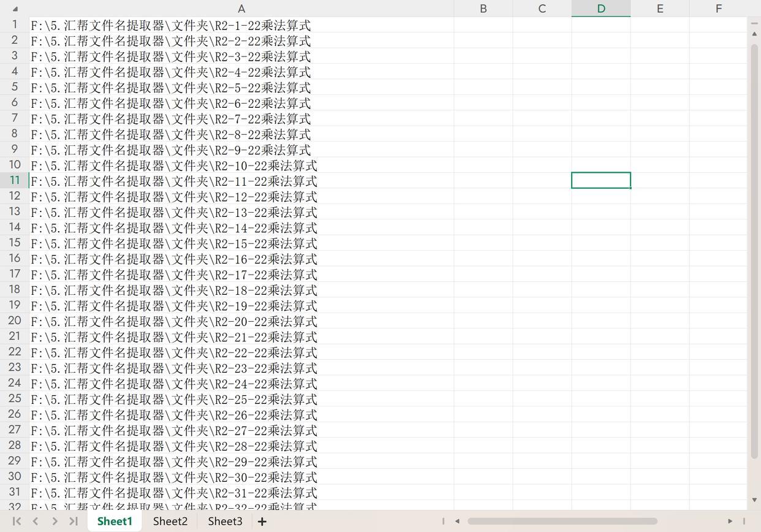Switch to the Sheet2 tab
The image size is (761, 532).
pyautogui.click(x=170, y=521)
